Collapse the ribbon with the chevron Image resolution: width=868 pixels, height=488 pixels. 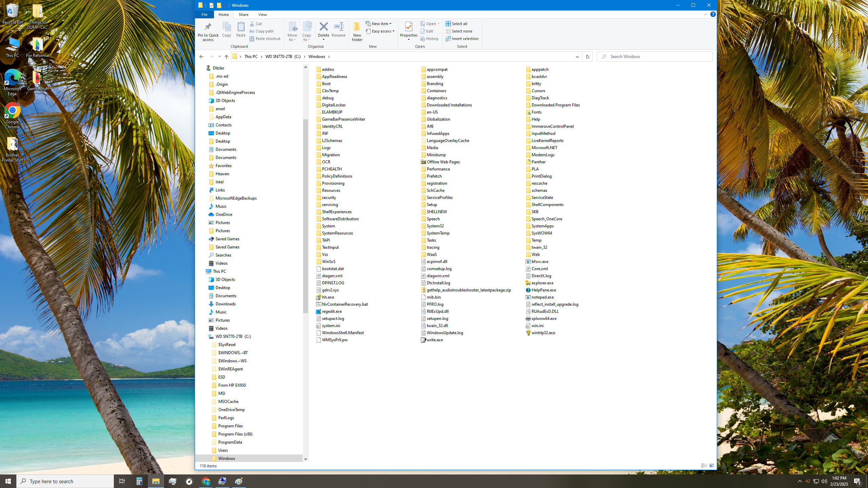coord(706,14)
